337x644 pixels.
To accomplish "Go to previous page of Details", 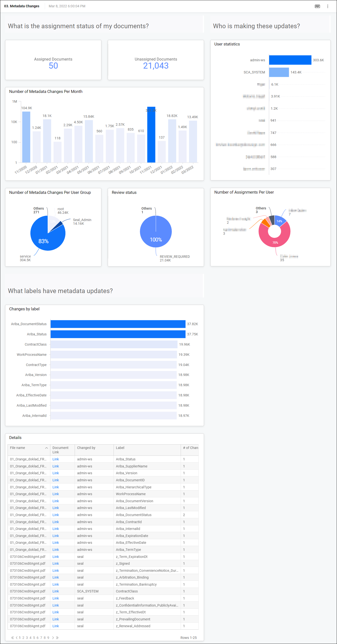I will [17, 637].
